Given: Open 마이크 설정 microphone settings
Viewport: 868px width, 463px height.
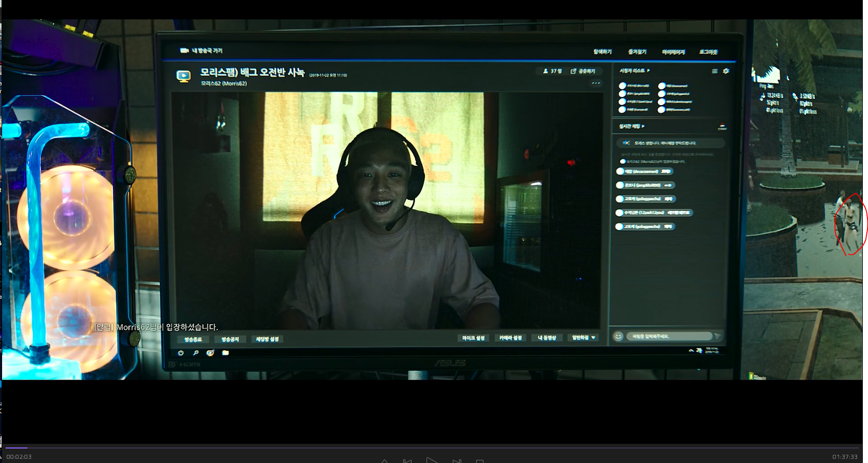Looking at the screenshot, I should pos(473,338).
